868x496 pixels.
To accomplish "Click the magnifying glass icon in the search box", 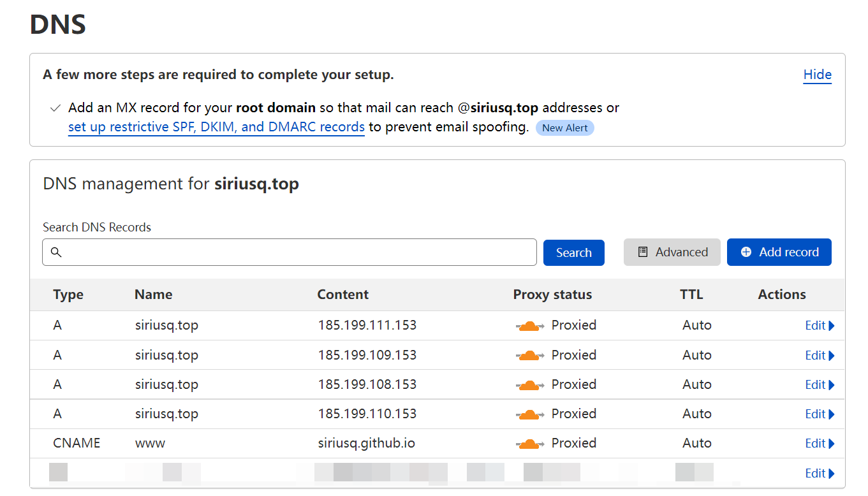I will (56, 252).
